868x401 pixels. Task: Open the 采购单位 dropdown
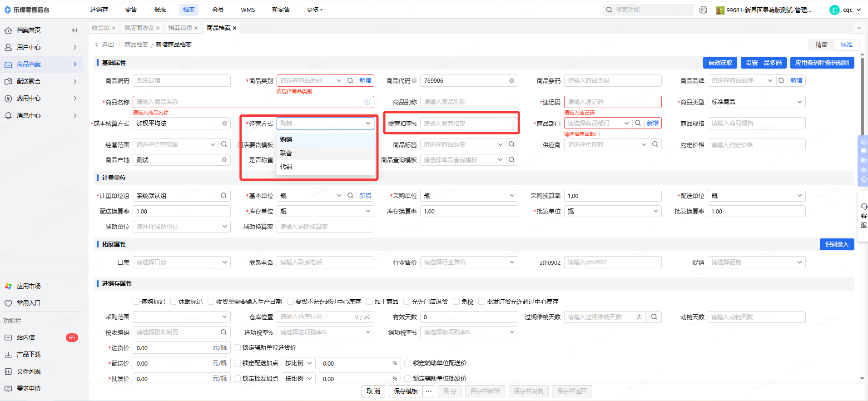(469, 196)
